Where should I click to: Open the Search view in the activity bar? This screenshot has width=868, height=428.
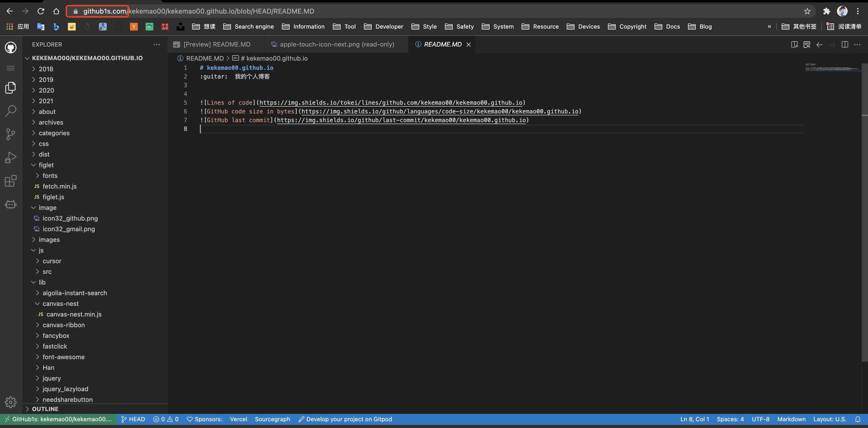(10, 111)
